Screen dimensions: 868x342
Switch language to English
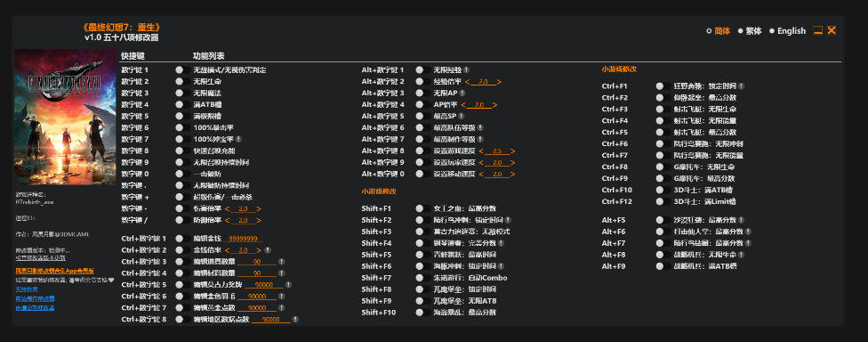click(787, 31)
